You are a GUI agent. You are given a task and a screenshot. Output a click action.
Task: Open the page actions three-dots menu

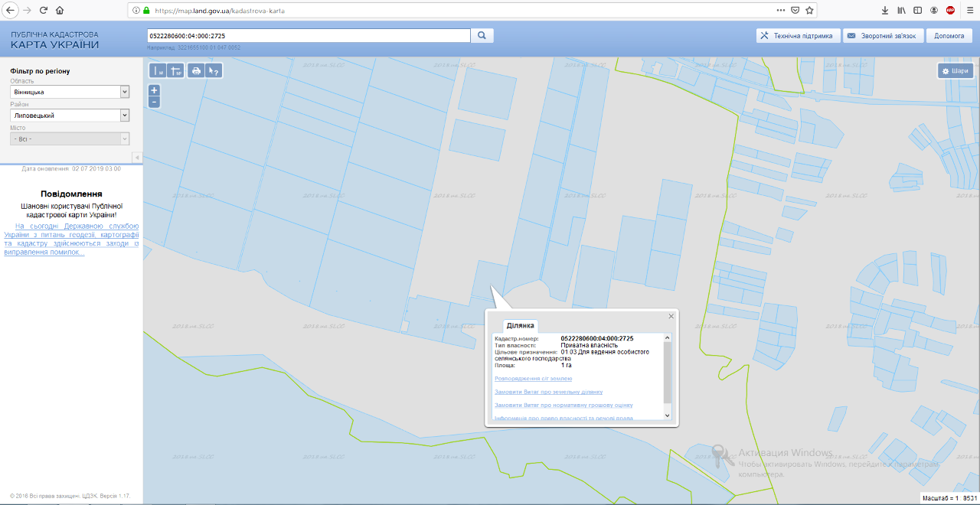pos(781,11)
